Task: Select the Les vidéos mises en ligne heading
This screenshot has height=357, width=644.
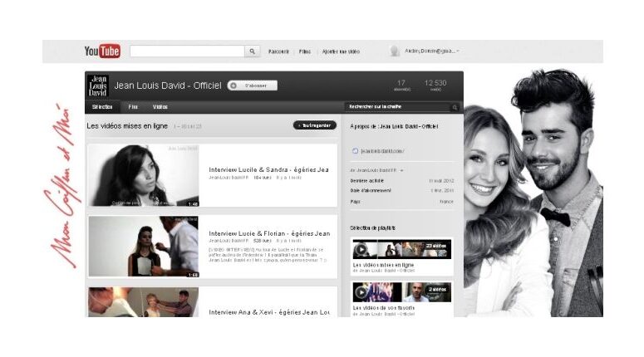Action: pyautogui.click(x=127, y=126)
